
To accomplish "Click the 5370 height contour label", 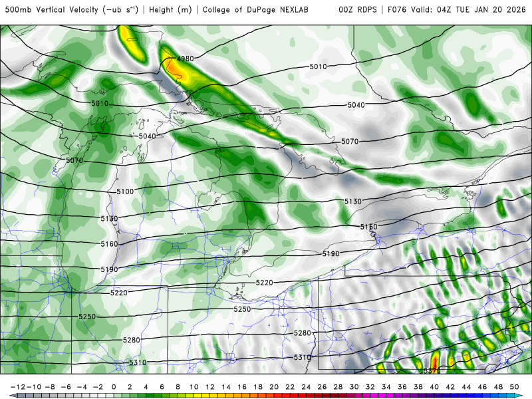I will pos(432,371).
